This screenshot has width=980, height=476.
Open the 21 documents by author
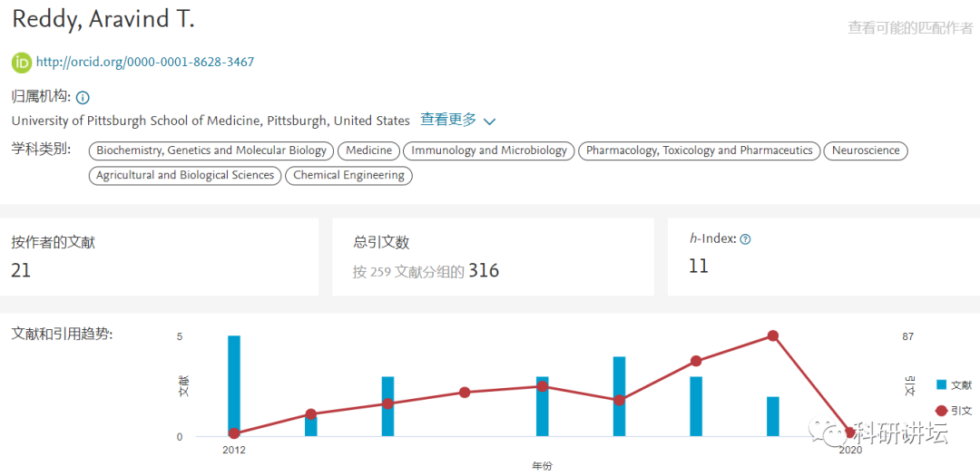[21, 270]
